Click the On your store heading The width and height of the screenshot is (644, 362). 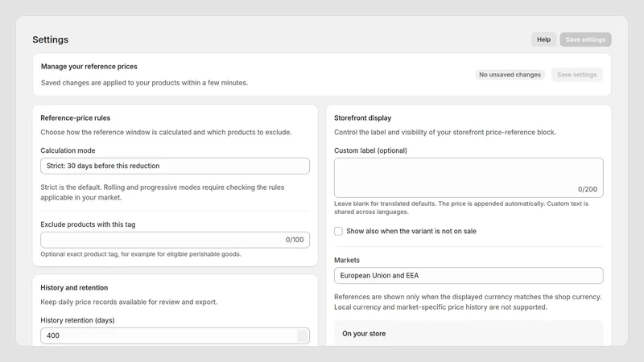coord(364,334)
